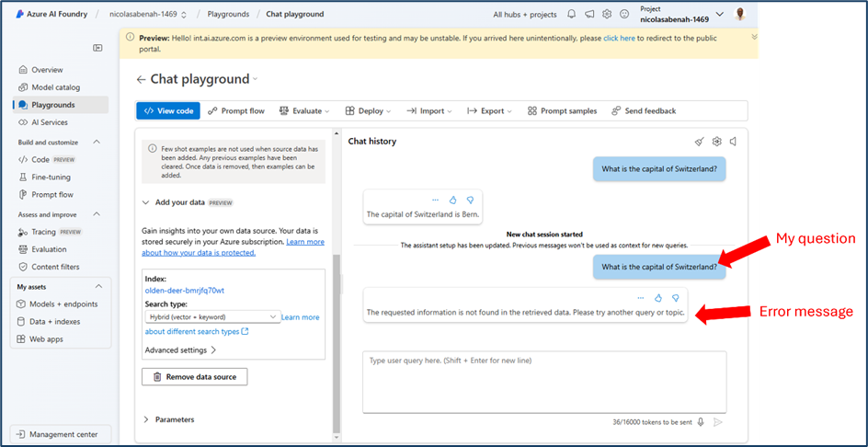Viewport: 868px width, 447px height.
Task: Thumbs down the 'not found' response
Action: [x=675, y=298]
